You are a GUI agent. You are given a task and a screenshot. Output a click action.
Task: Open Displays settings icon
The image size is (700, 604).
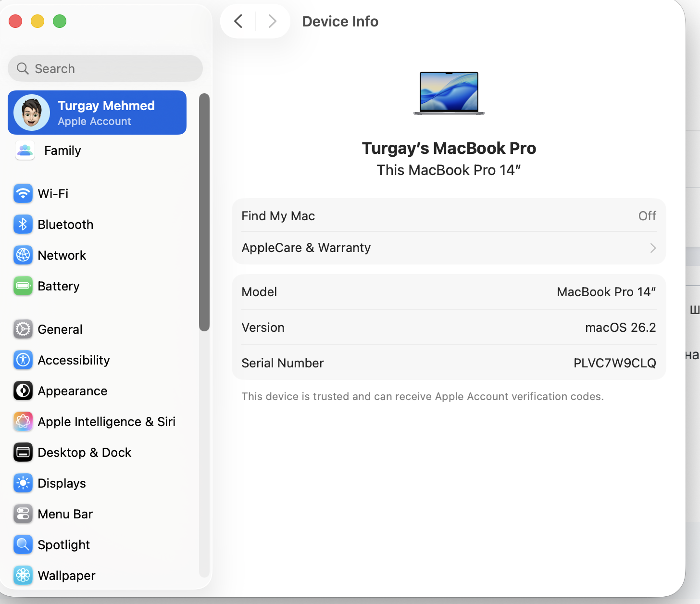[23, 483]
